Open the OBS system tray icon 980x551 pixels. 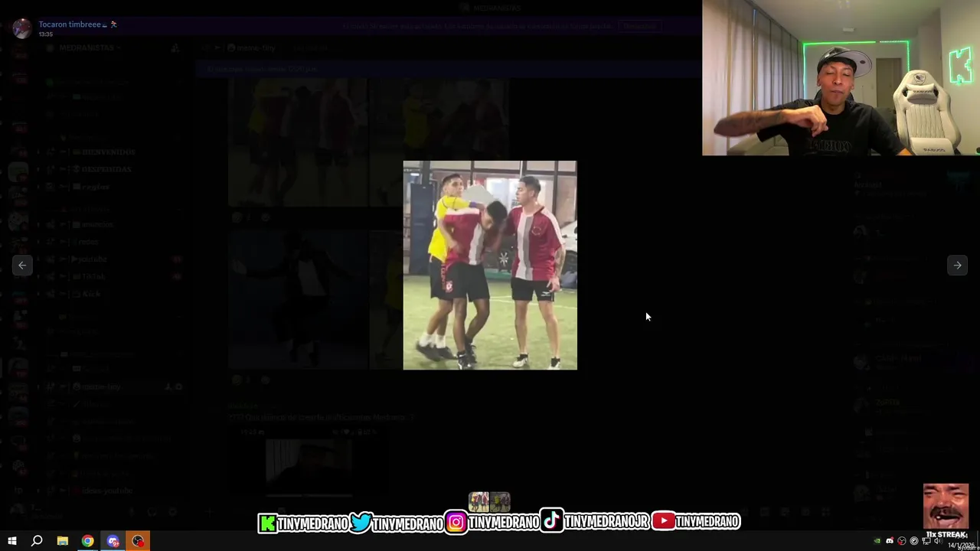[x=902, y=541]
